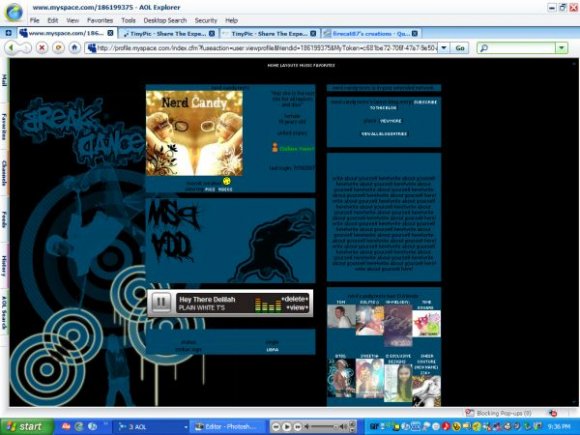Open the Feeds sidebar panel
Image resolution: width=580 pixels, height=435 pixels.
coord(4,219)
